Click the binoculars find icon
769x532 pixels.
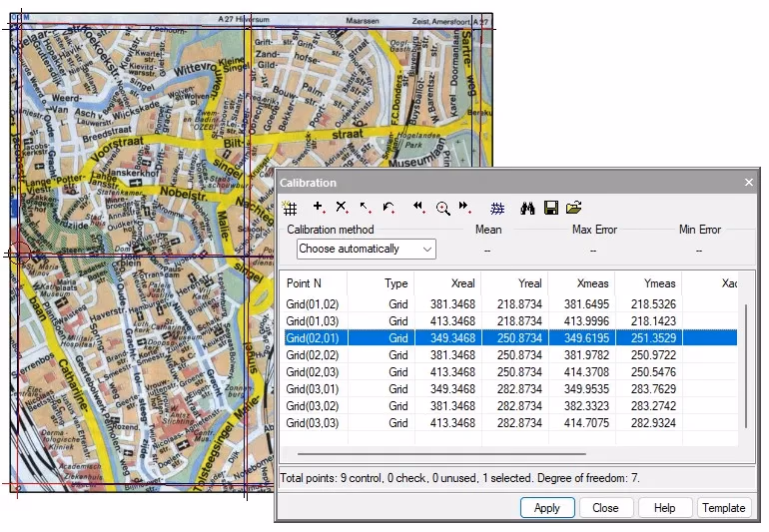coord(527,209)
